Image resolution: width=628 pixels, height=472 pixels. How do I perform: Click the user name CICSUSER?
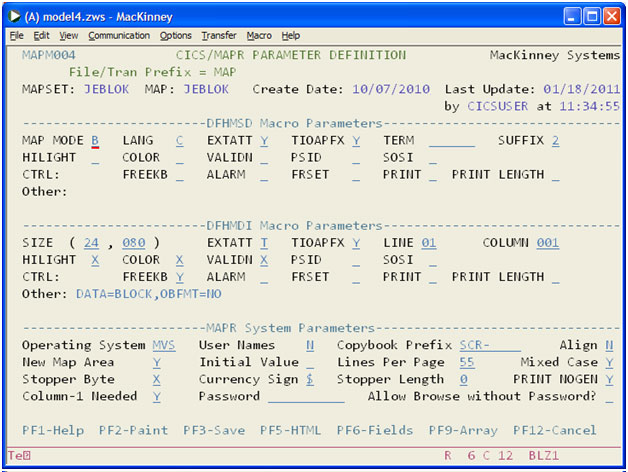[497, 107]
